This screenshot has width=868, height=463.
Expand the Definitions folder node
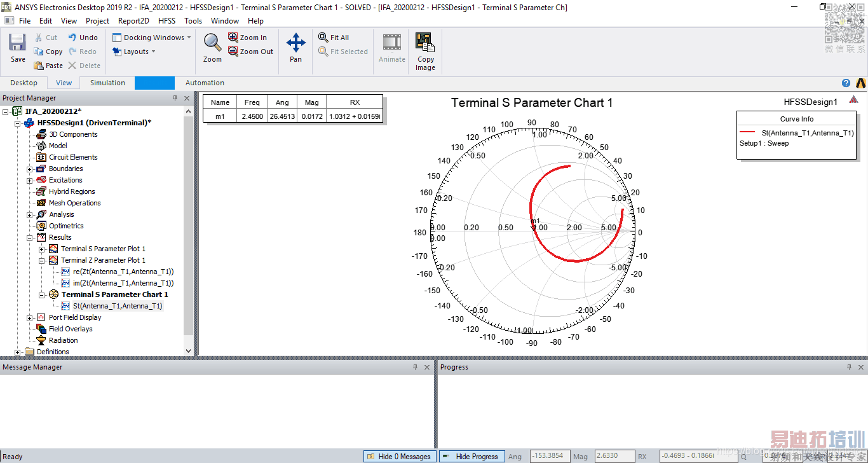[x=18, y=352]
